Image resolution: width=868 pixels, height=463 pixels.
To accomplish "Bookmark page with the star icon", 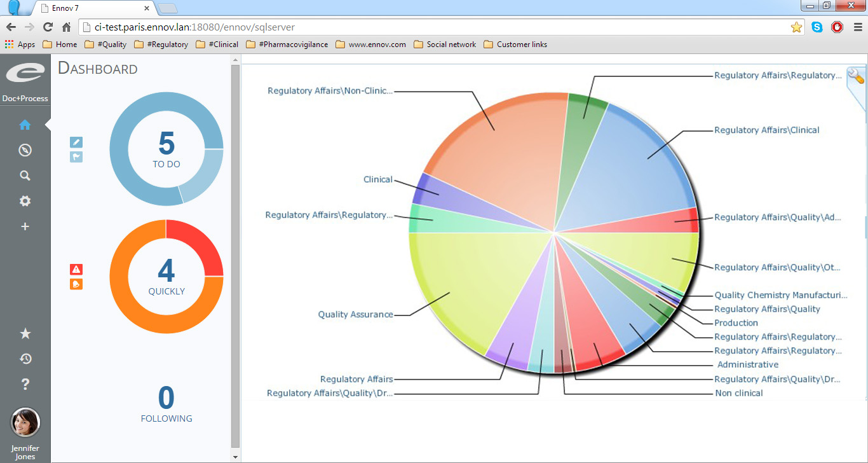I will [x=796, y=27].
